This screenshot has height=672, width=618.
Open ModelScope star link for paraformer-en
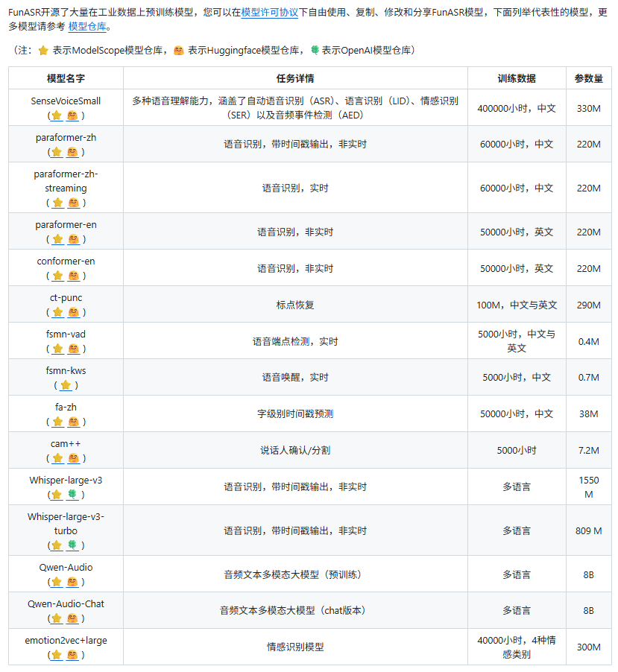[x=57, y=239]
